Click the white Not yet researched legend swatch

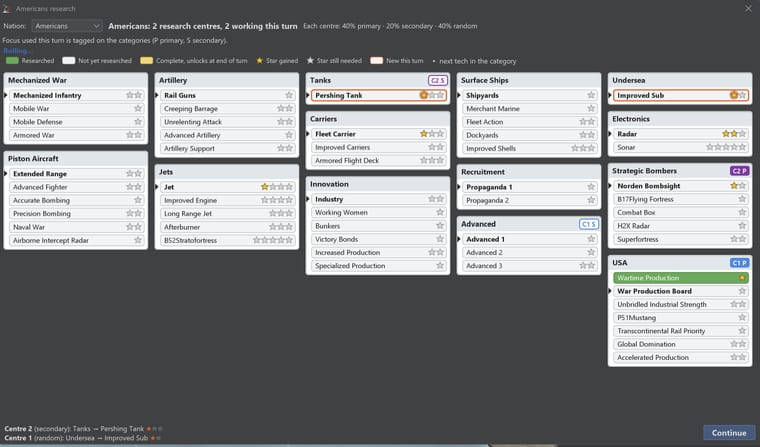point(69,61)
